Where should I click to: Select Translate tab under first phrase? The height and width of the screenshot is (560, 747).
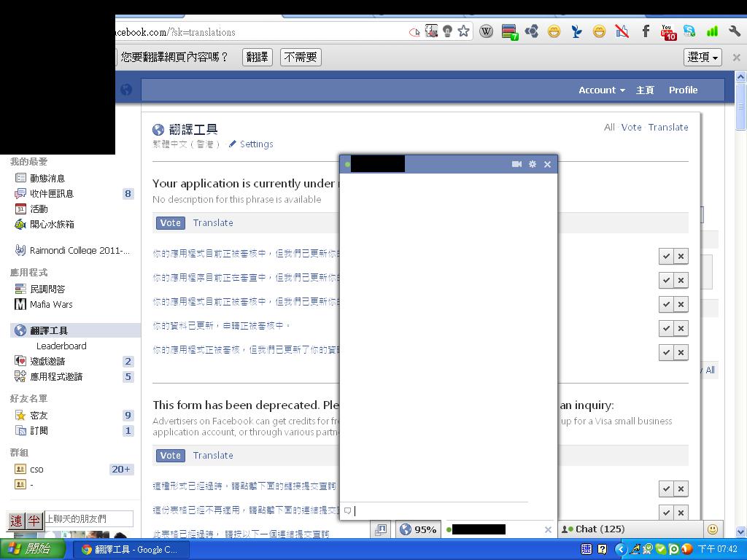pos(213,222)
